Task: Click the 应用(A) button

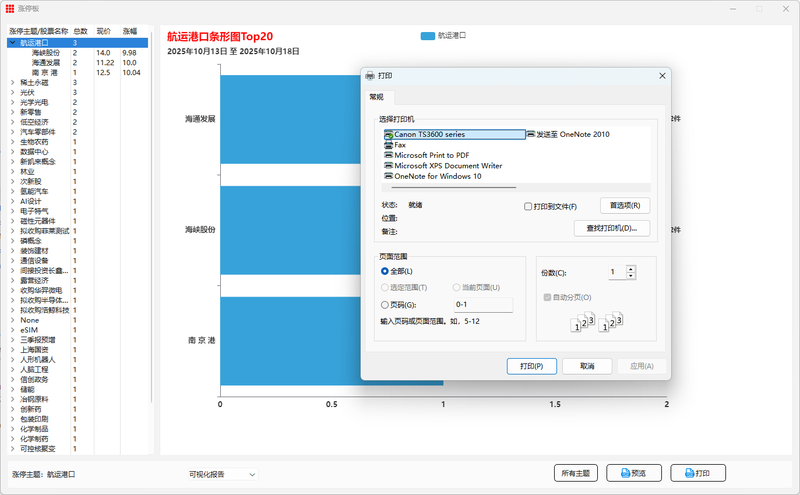Action: [x=642, y=366]
